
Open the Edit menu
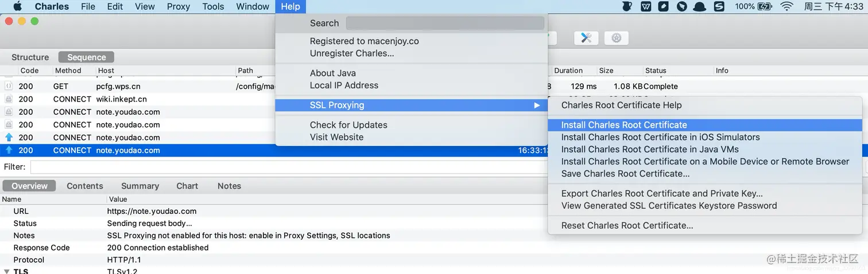(x=115, y=6)
